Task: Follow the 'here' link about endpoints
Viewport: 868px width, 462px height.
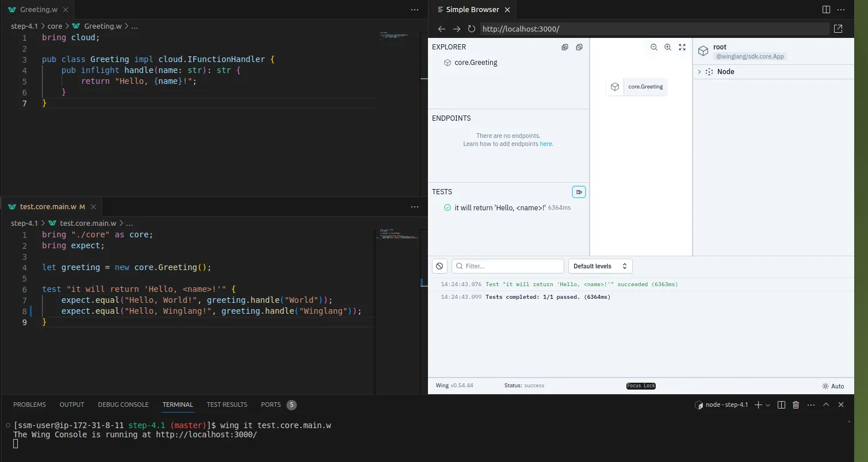Action: point(546,144)
